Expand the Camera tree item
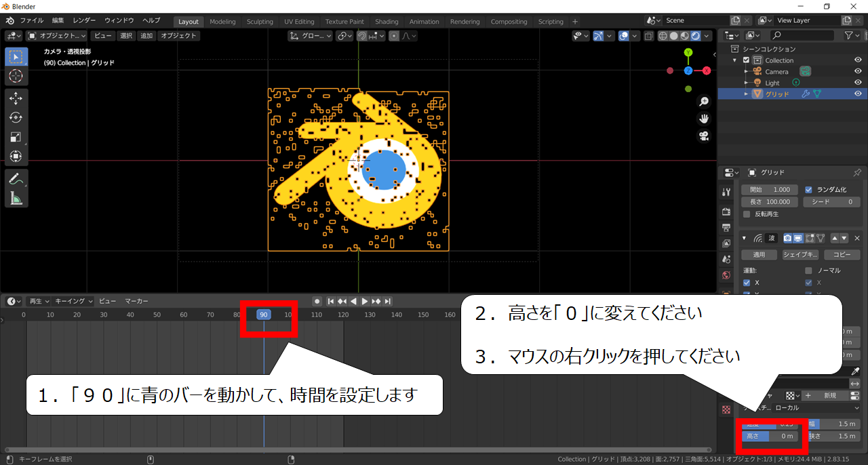Viewport: 868px width, 465px height. (x=746, y=71)
